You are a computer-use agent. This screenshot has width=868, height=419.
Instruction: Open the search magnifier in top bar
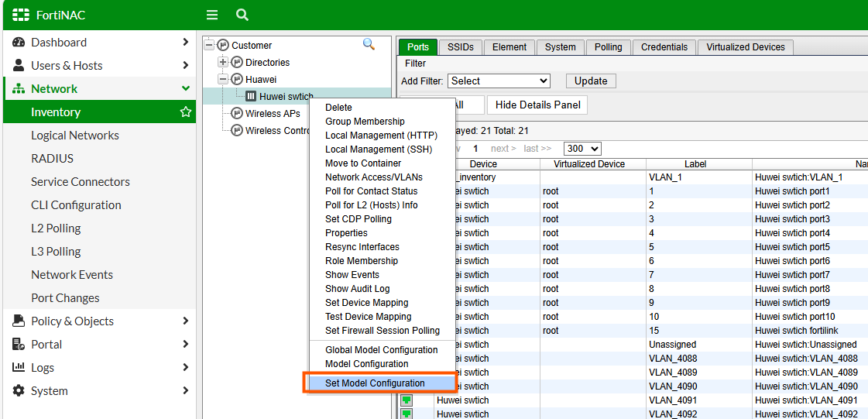point(242,15)
